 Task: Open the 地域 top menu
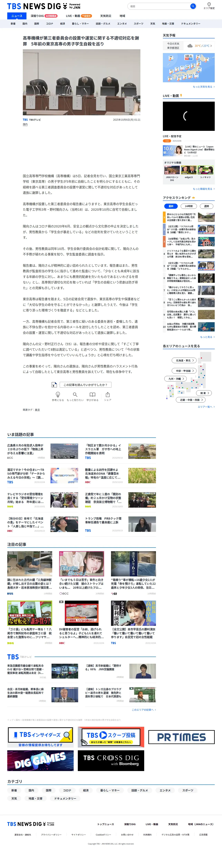click(x=122, y=16)
